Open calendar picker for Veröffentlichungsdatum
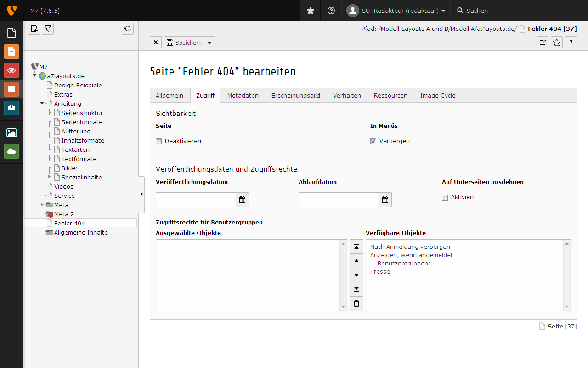This screenshot has height=368, width=588. pos(243,200)
